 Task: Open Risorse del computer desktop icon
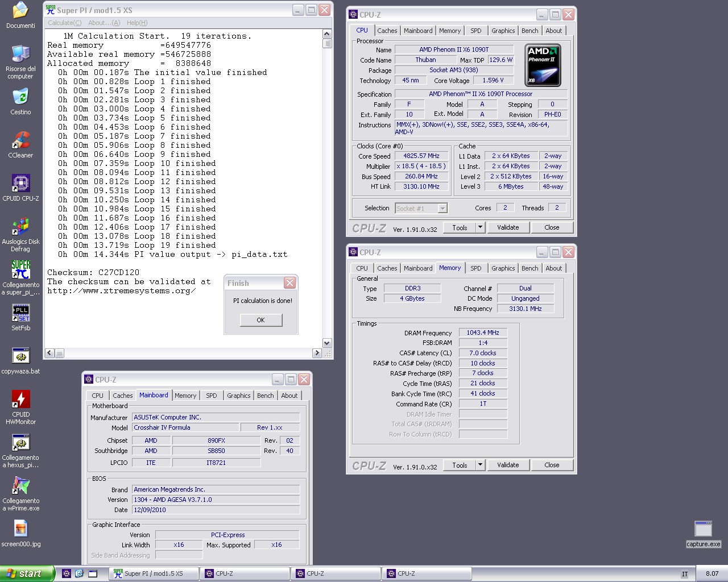tap(20, 62)
